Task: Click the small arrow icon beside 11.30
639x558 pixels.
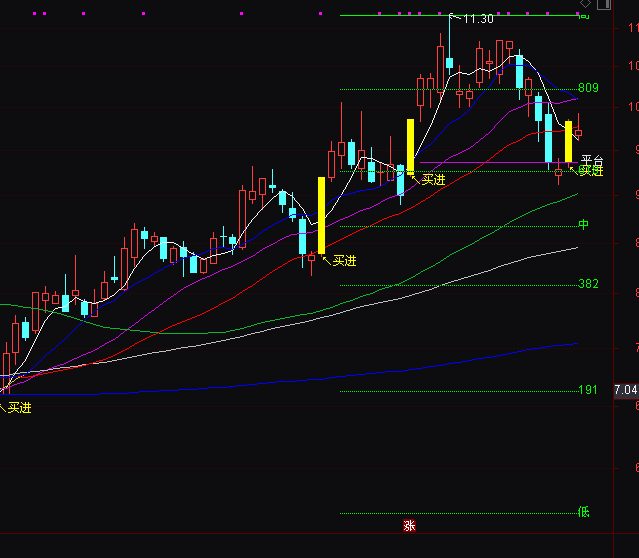Action: click(x=454, y=17)
